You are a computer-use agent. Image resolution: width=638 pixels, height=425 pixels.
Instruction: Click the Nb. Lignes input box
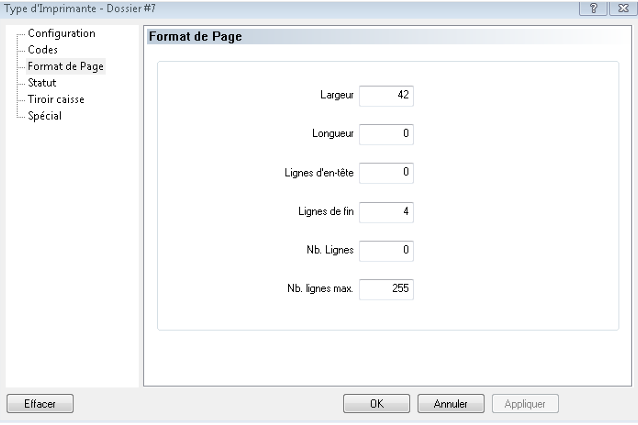tap(386, 251)
